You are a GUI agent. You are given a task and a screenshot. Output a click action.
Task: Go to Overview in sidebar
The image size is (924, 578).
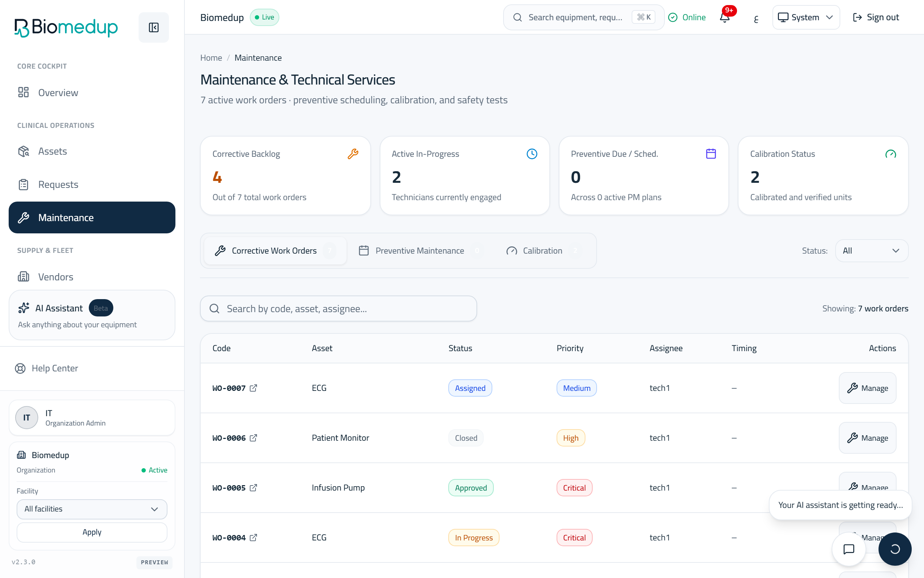click(92, 92)
